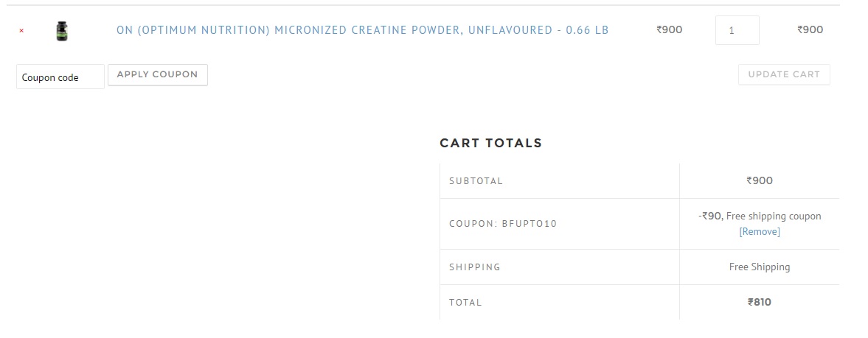The image size is (868, 338).
Task: Click the Coupon: BFUPTO10 label
Action: [502, 224]
